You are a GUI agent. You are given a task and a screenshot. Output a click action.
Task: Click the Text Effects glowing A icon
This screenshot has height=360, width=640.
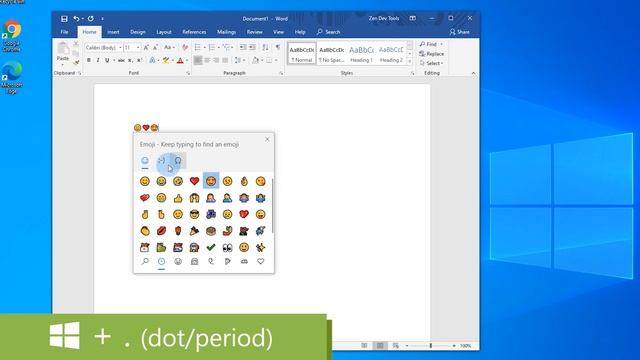coord(152,60)
